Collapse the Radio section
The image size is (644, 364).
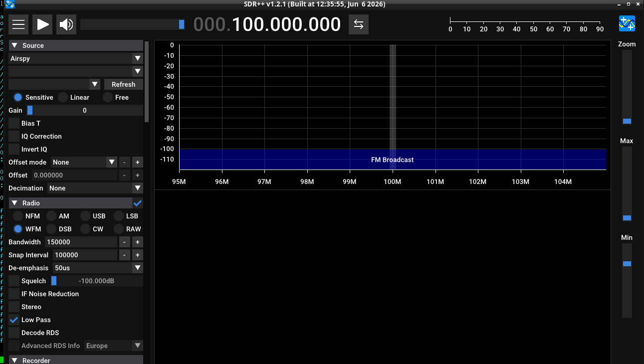(70, 203)
